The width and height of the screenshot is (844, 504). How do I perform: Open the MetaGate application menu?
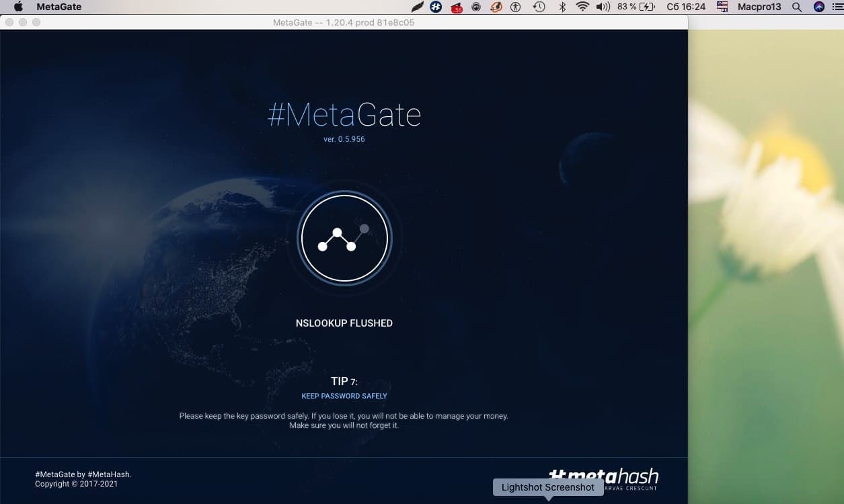tap(59, 7)
